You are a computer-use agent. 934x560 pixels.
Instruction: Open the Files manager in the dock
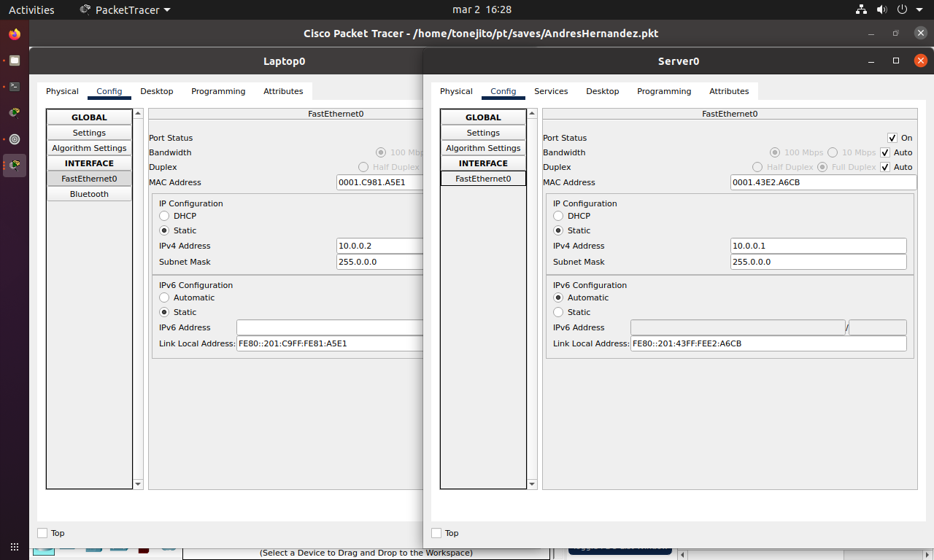coord(15,61)
